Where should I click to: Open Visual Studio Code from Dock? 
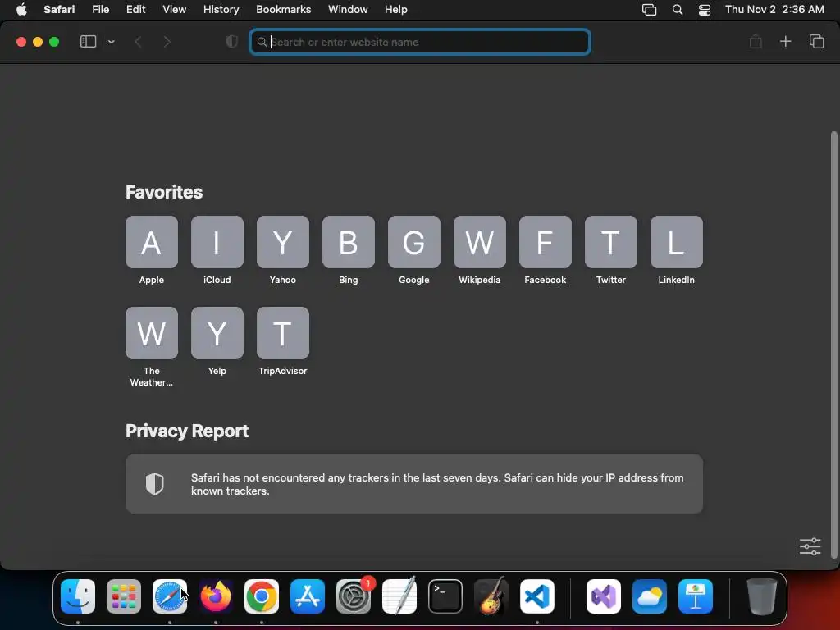coord(537,596)
